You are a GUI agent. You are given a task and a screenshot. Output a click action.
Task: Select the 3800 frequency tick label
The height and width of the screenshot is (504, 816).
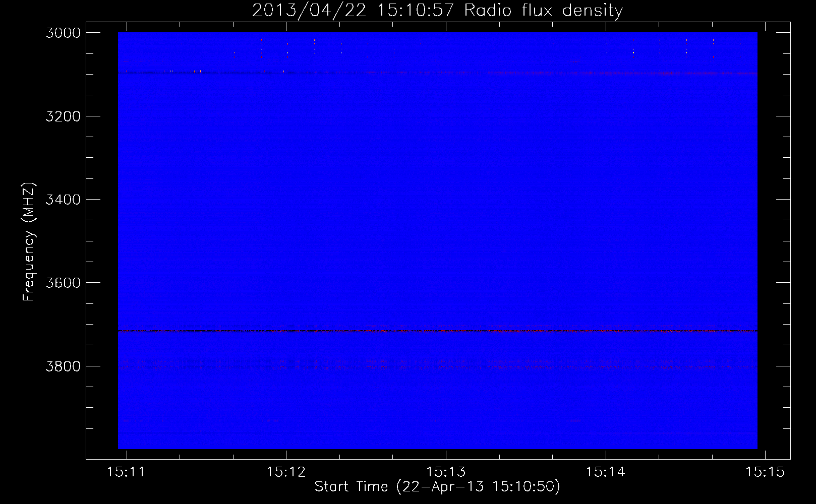pos(63,366)
